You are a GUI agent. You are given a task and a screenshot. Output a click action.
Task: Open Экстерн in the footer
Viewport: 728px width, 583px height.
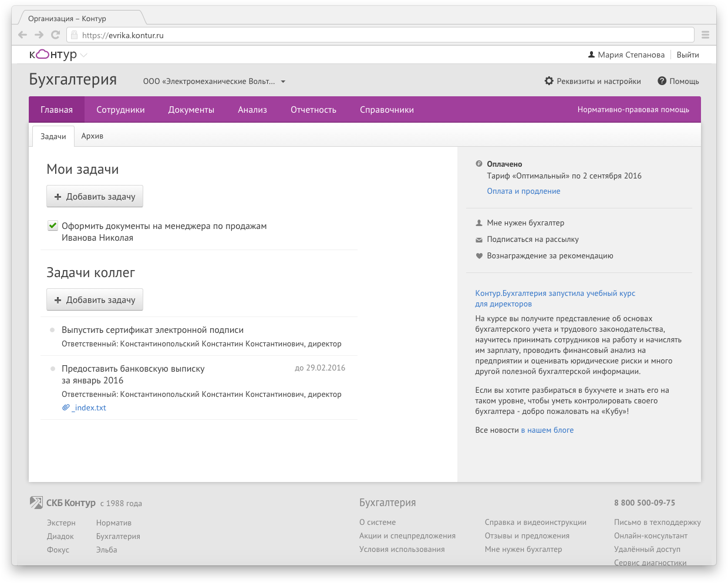[x=61, y=523]
